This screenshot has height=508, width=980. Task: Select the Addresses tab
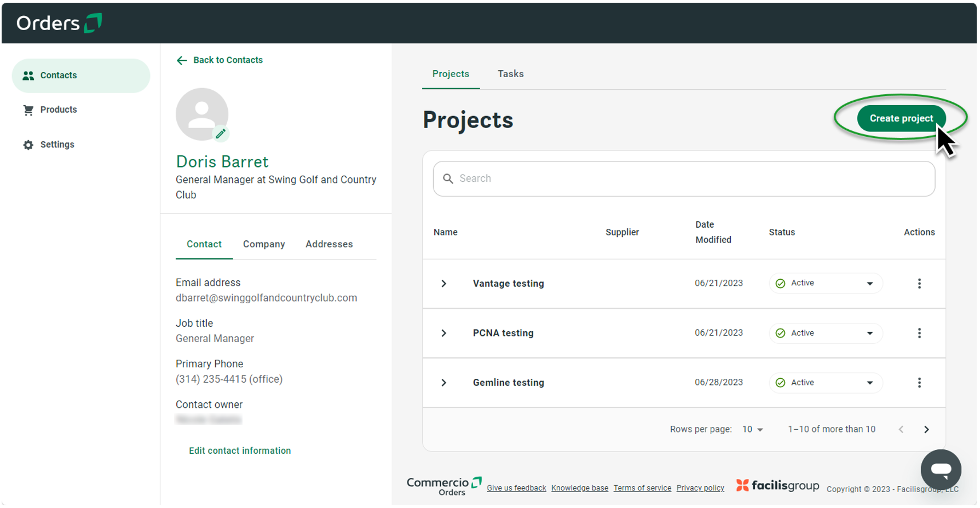(x=329, y=244)
